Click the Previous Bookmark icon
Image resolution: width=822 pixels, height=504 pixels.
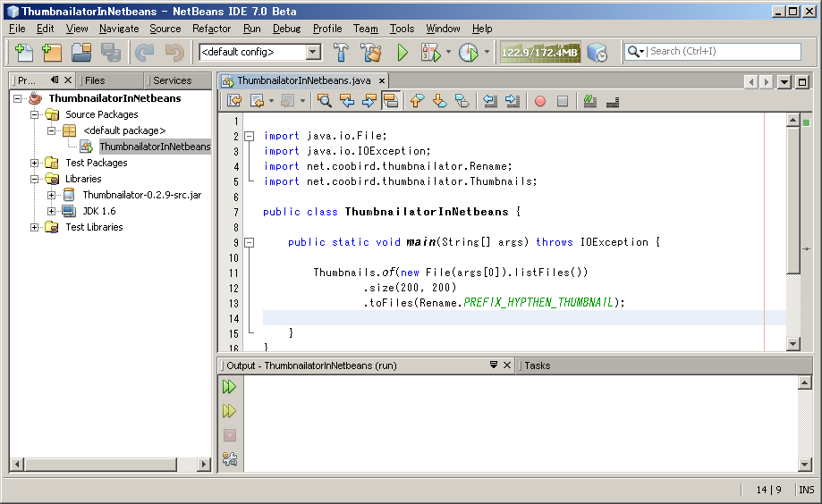coord(418,101)
